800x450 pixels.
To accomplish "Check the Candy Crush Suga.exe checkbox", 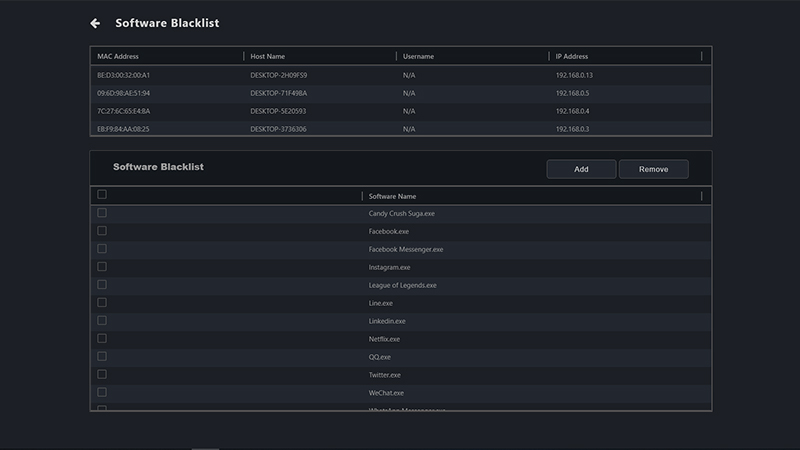I will [102, 213].
